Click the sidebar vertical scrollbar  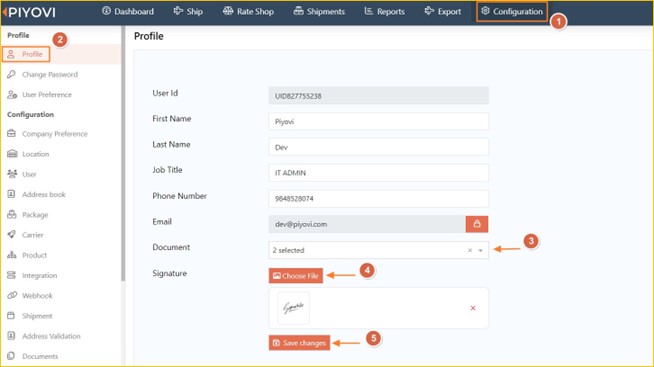click(x=123, y=154)
